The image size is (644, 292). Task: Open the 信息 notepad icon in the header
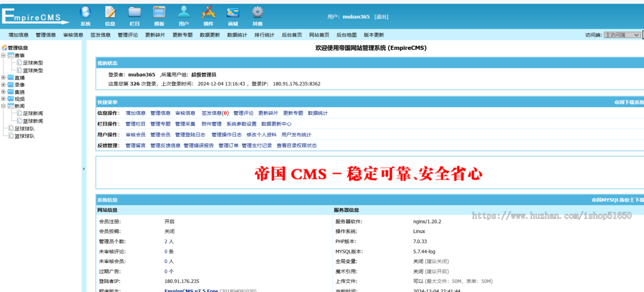pos(110,12)
